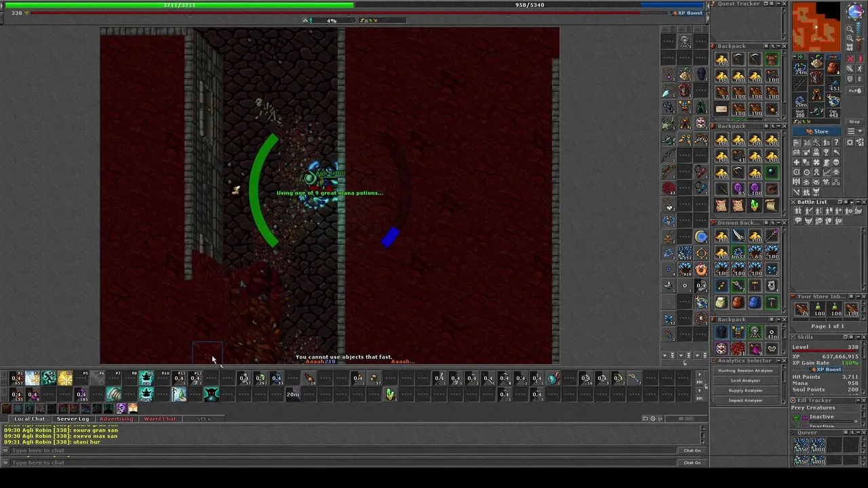Click the backpack slot in equipment
The image size is (868, 488).
[x=833, y=68]
